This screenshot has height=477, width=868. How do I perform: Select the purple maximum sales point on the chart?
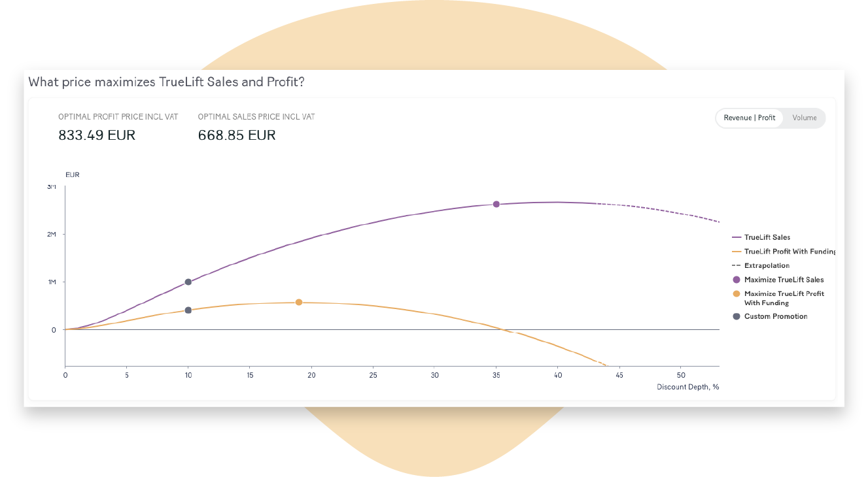click(x=496, y=205)
